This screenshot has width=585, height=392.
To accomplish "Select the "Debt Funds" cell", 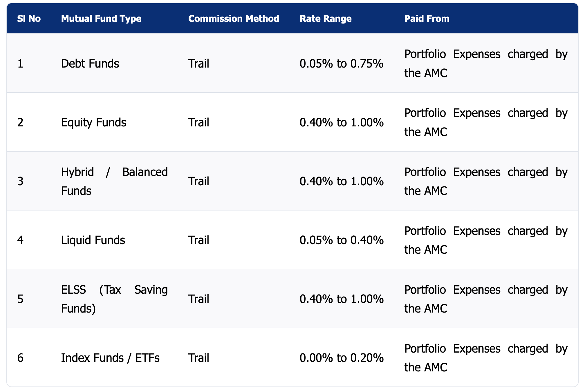I will click(x=90, y=63).
